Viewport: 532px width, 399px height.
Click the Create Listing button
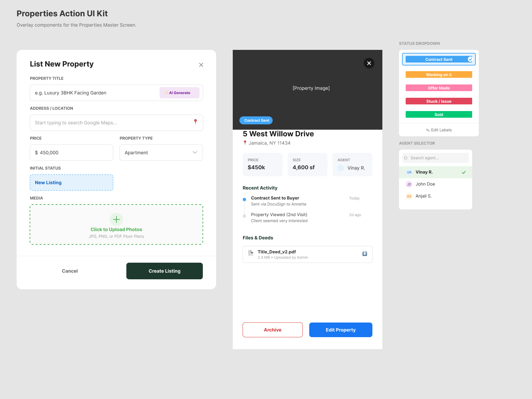coord(165,271)
